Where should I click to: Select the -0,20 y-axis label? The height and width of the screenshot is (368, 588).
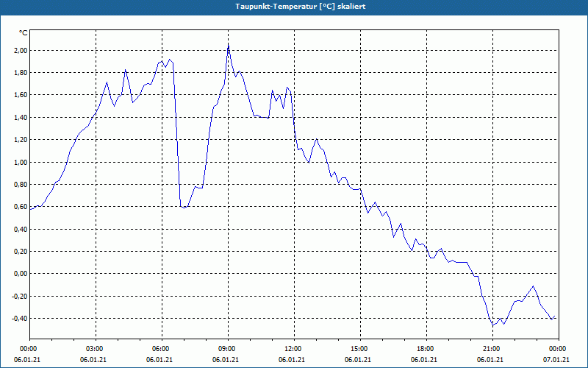point(19,297)
